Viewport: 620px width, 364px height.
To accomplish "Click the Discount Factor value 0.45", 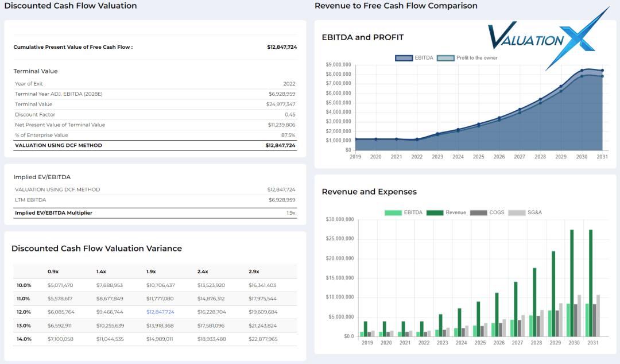I will (x=290, y=115).
